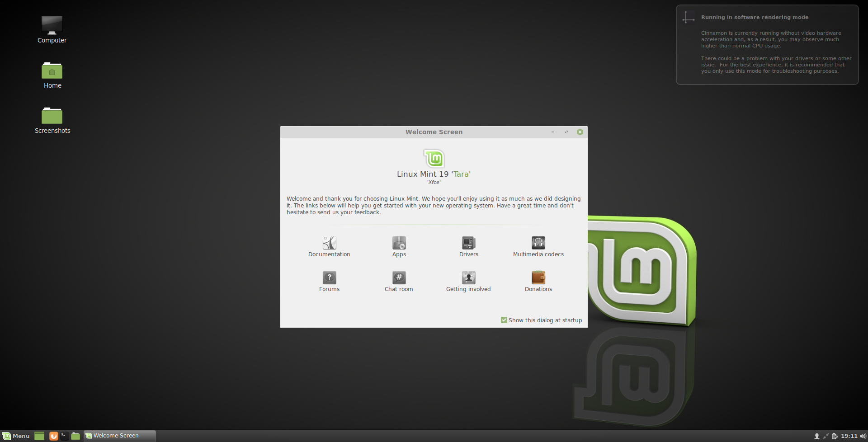This screenshot has height=442, width=868.
Task: Open the sound volume tray icon
Action: 863,436
